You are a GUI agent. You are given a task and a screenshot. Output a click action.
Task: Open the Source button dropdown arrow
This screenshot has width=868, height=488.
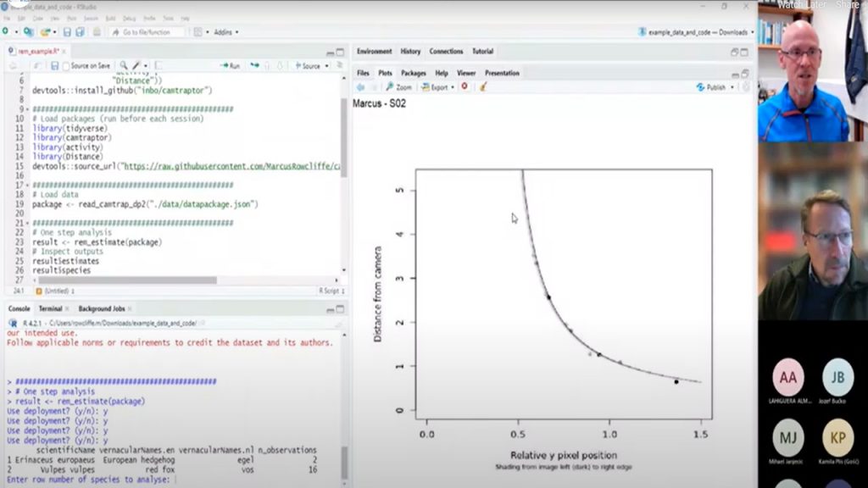(x=325, y=65)
